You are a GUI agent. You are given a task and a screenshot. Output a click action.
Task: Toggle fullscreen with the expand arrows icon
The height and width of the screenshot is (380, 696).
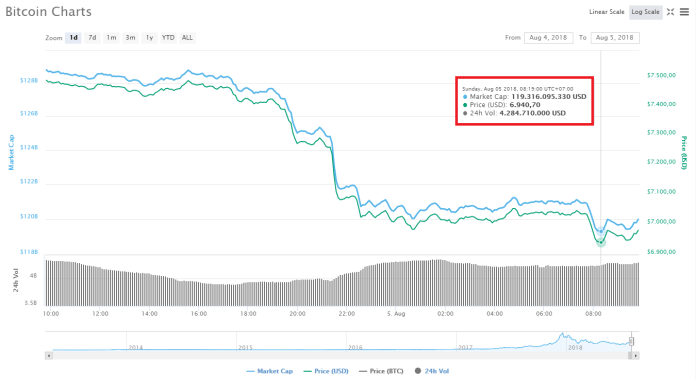tap(670, 12)
